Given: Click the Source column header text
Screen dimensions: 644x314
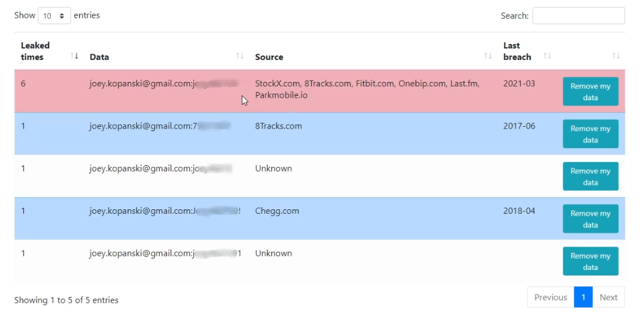Looking at the screenshot, I should (269, 57).
